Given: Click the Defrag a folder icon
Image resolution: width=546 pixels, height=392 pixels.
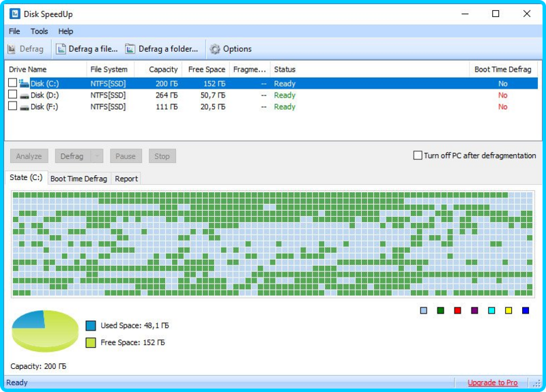Looking at the screenshot, I should (130, 49).
